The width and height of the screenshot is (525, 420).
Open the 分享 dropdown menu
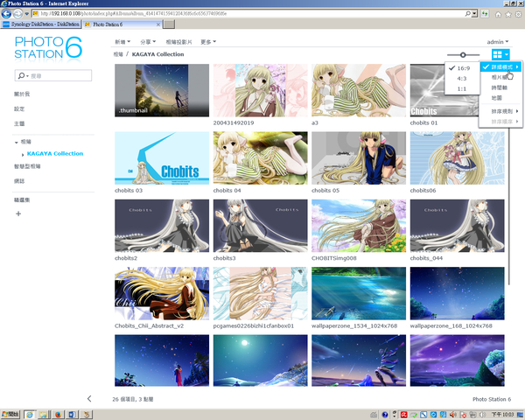click(148, 42)
